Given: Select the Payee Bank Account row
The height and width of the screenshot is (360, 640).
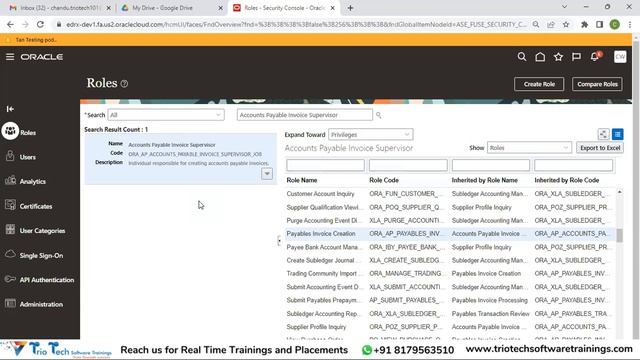Looking at the screenshot, I should pyautogui.click(x=450, y=247).
